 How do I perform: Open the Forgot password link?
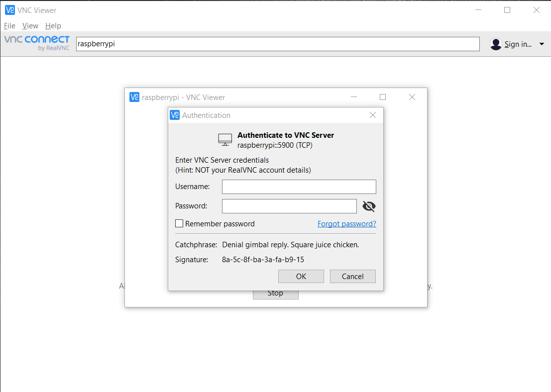tap(346, 224)
